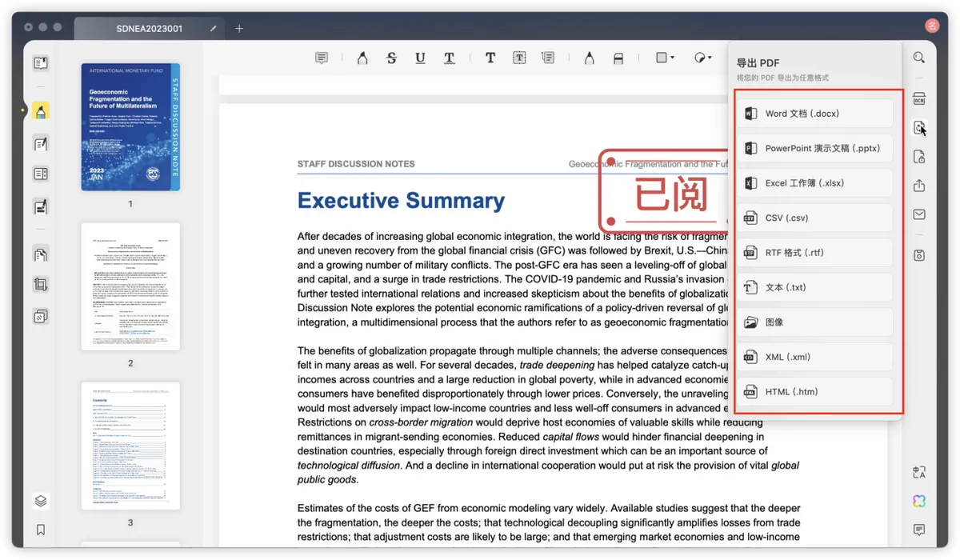Viewport: 960px width, 560px height.
Task: Export PDF as XML (.xml)
Action: [814, 357]
